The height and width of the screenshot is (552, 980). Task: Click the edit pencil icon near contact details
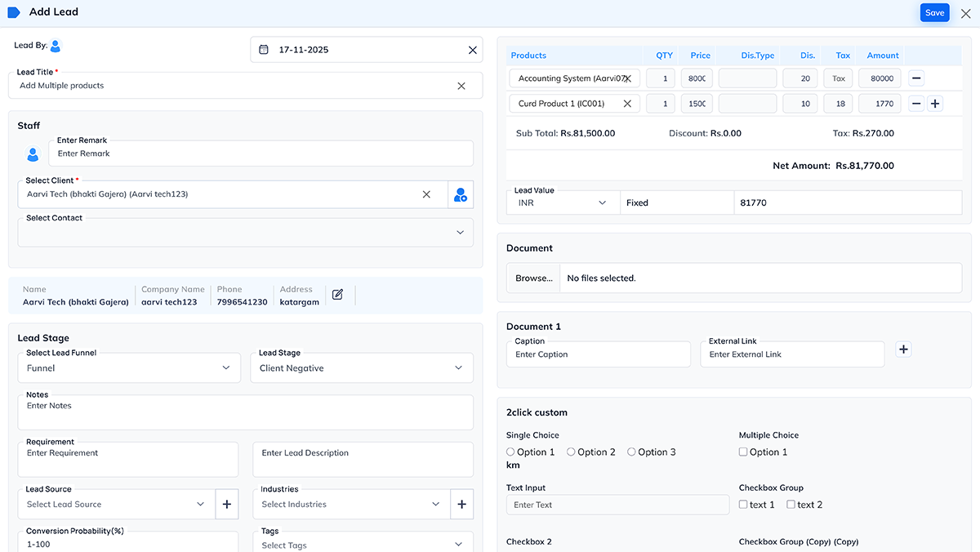338,296
